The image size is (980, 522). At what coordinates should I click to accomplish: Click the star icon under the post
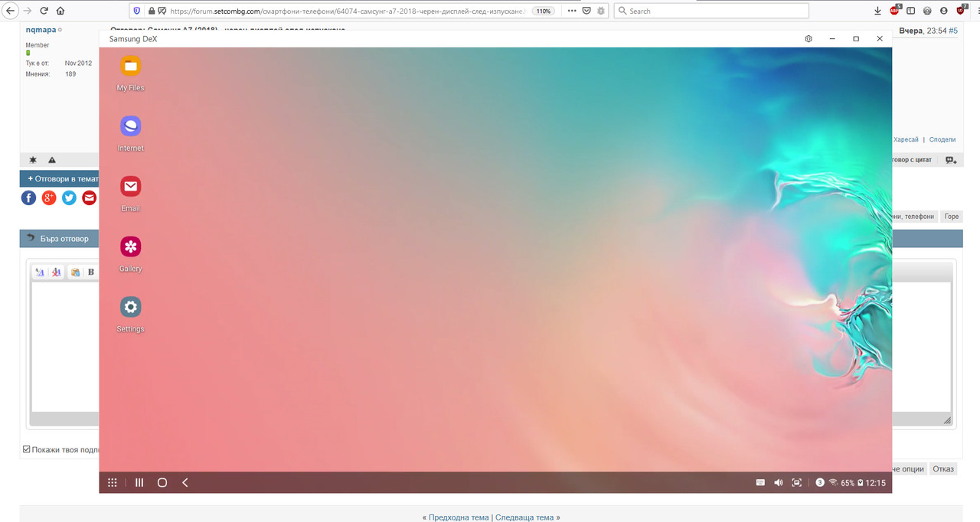(x=32, y=159)
